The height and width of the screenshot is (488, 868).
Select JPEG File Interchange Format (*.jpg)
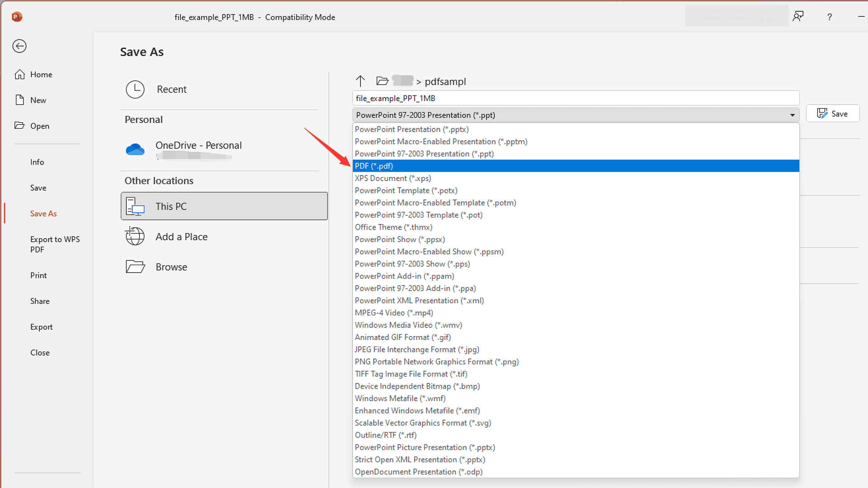(x=576, y=349)
